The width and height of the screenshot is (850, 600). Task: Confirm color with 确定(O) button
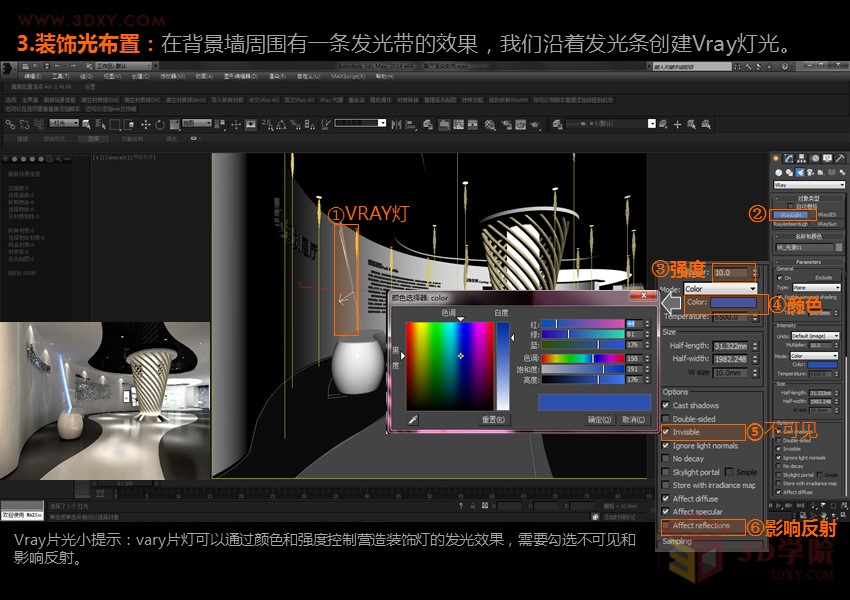point(599,420)
